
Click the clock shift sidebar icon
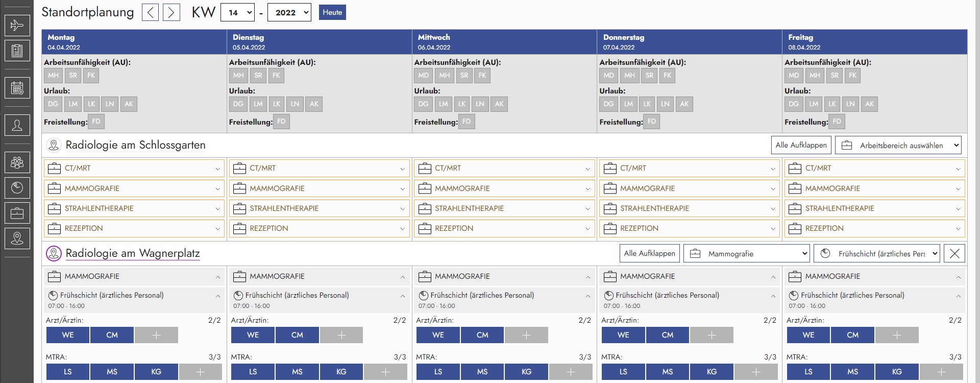click(17, 188)
